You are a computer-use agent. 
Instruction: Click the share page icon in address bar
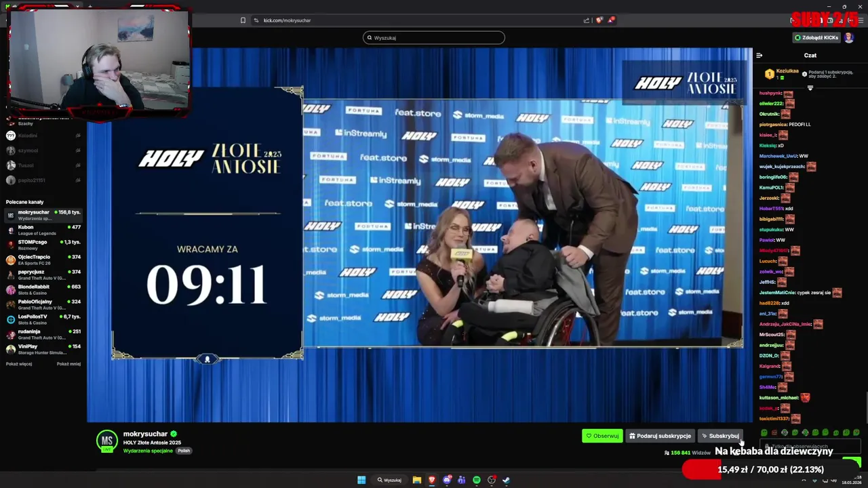[587, 20]
